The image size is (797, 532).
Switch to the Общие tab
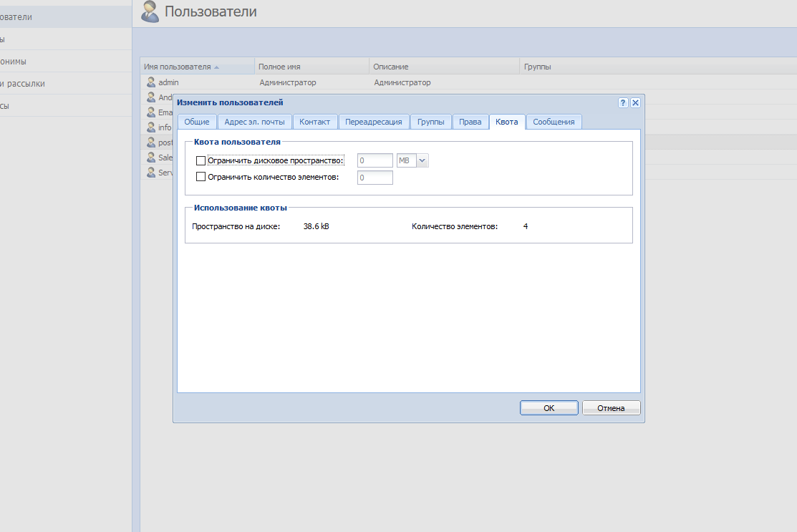click(x=197, y=122)
